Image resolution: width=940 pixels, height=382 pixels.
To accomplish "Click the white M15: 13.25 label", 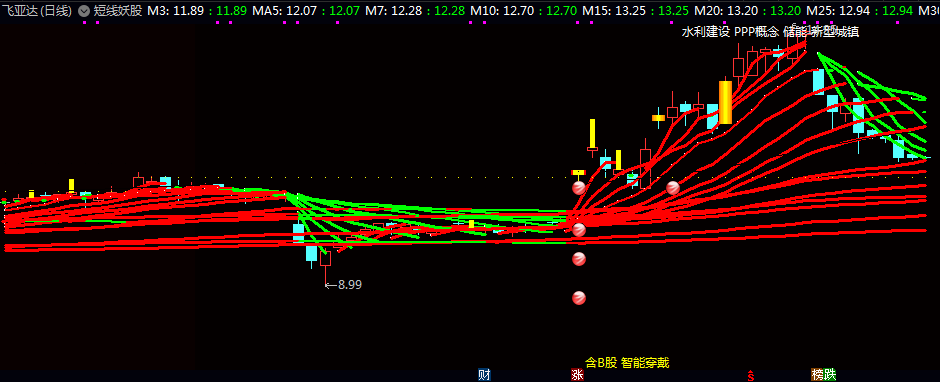I will pyautogui.click(x=615, y=11).
